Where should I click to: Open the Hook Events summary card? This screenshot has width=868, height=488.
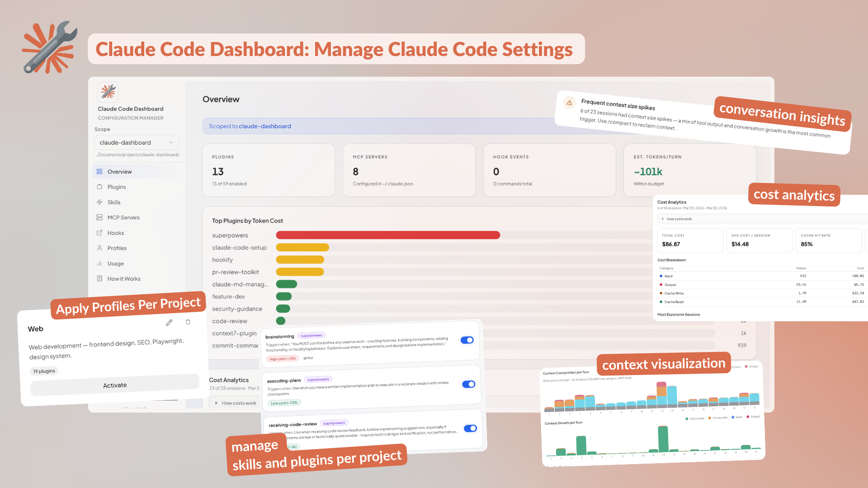[549, 170]
